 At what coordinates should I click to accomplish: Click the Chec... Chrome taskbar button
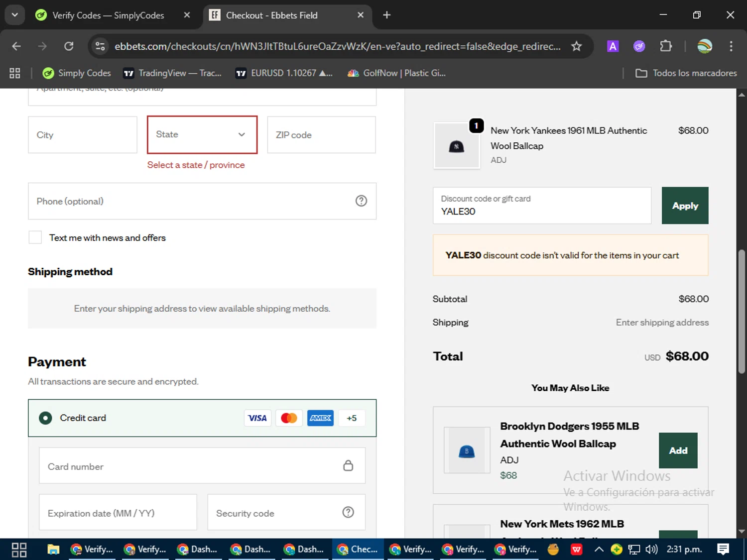(x=358, y=550)
